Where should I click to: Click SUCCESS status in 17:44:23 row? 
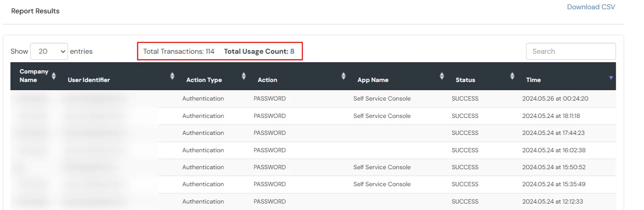465,133
